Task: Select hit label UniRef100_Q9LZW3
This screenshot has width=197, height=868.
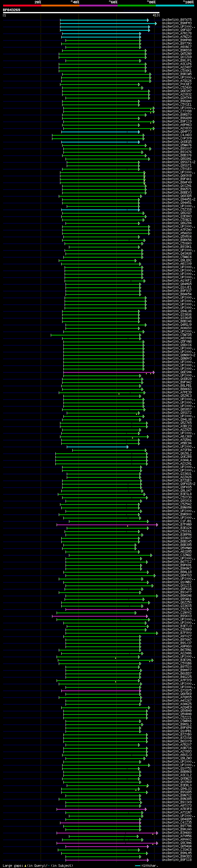Action: (x=177, y=758)
